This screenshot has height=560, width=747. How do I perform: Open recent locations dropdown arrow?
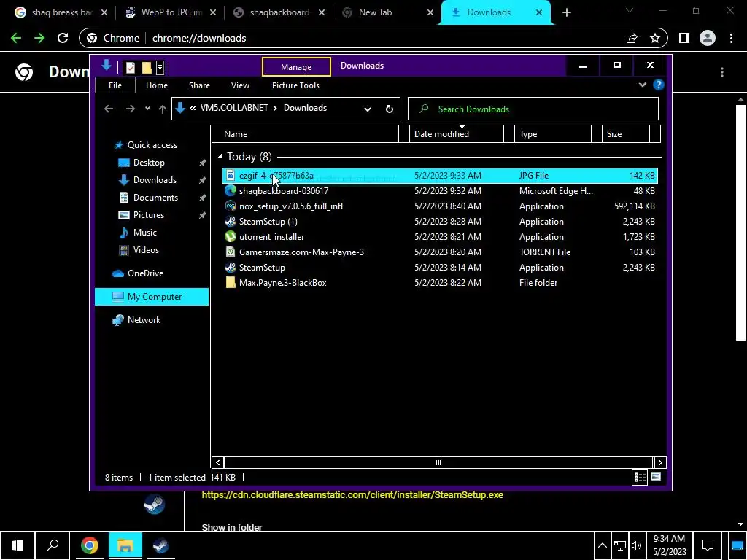click(147, 109)
